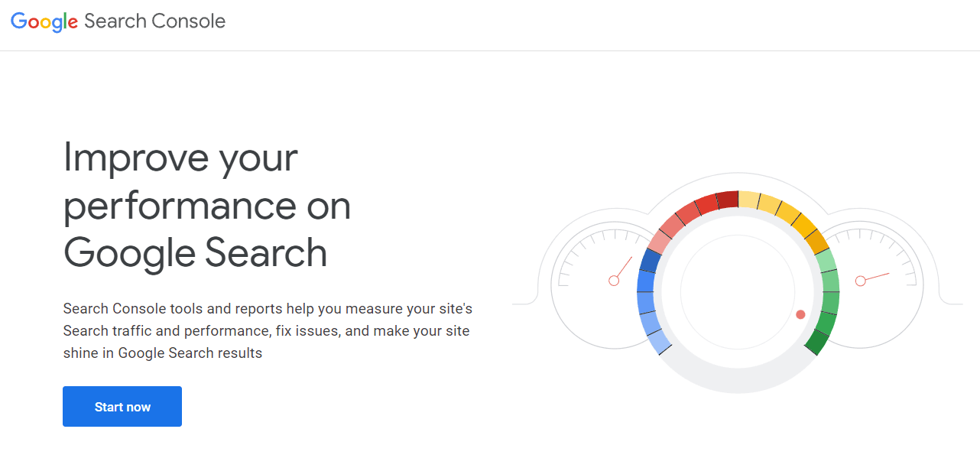980x455 pixels.
Task: Click the white center of the main dial
Action: [738, 292]
